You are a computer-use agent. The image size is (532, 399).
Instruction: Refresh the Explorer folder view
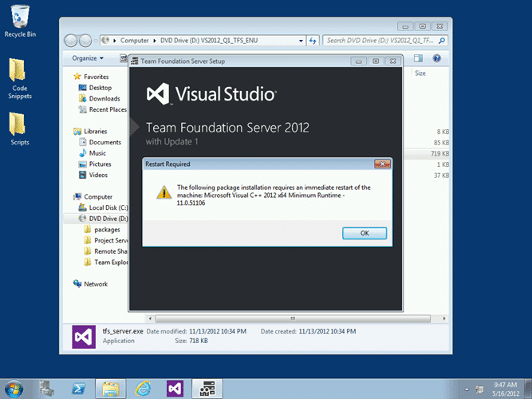313,41
